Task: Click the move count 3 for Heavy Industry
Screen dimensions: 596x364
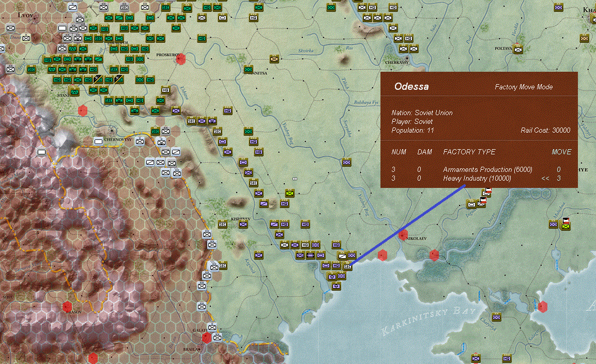Action: [558, 179]
